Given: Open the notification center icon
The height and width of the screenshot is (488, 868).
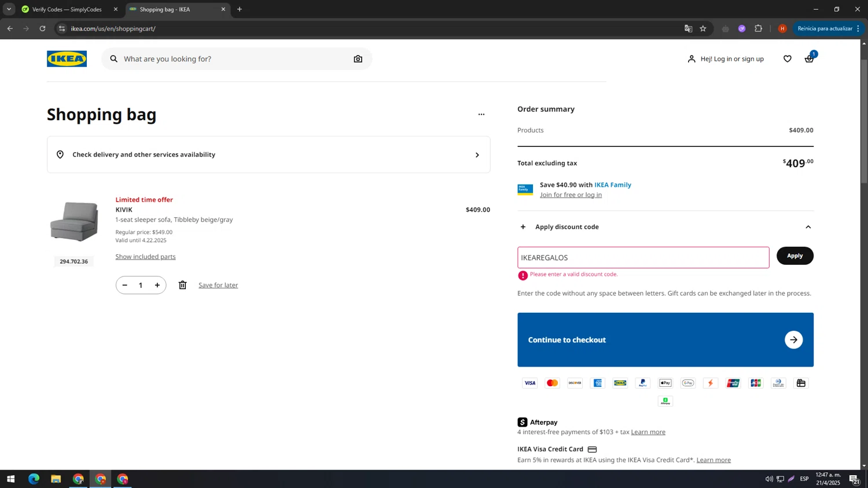Looking at the screenshot, I should click(854, 479).
